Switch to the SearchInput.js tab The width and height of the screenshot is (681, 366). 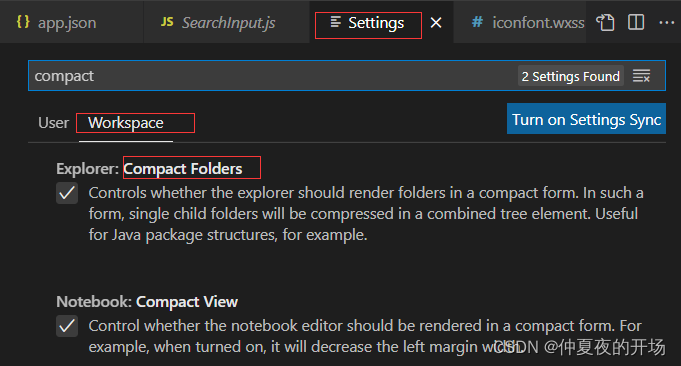(x=218, y=22)
